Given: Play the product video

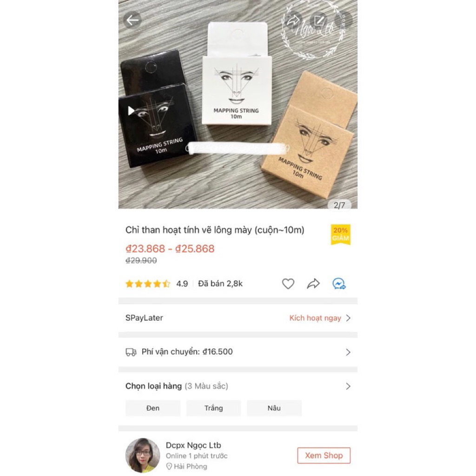Looking at the screenshot, I should (x=131, y=111).
